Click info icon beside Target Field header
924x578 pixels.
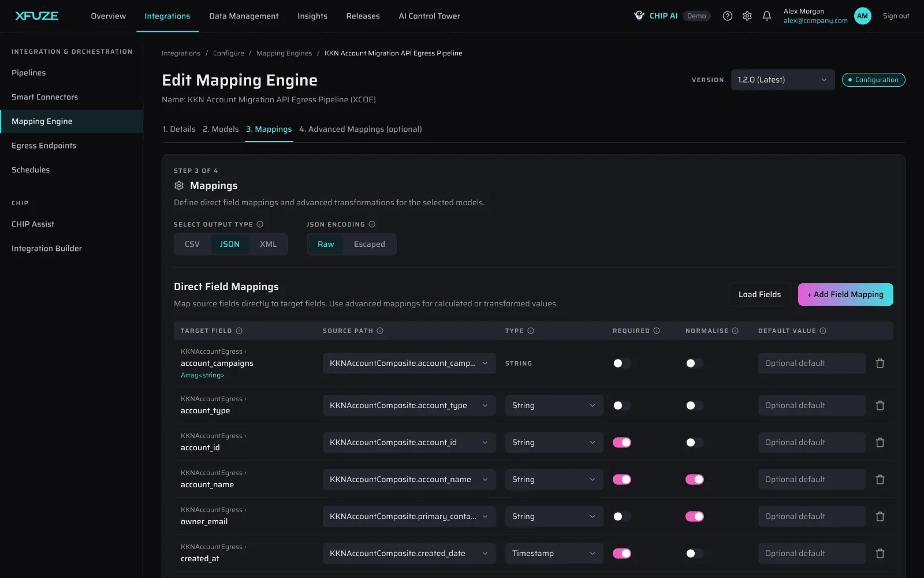[239, 331]
